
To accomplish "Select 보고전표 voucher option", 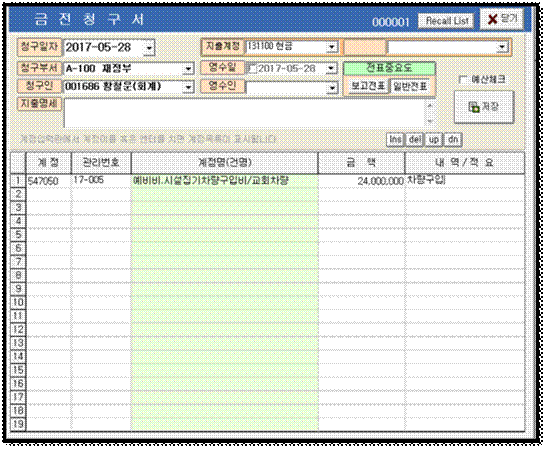I will (368, 86).
